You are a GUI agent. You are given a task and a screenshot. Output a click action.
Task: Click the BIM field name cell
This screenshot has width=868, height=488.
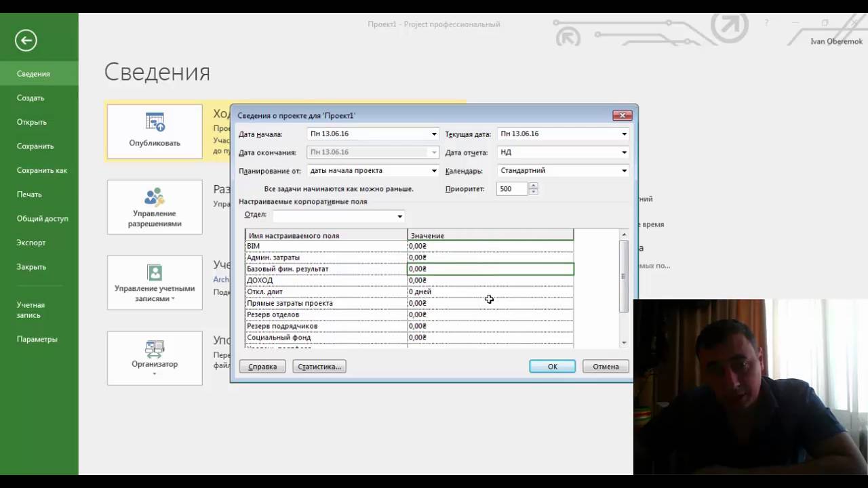coord(326,246)
